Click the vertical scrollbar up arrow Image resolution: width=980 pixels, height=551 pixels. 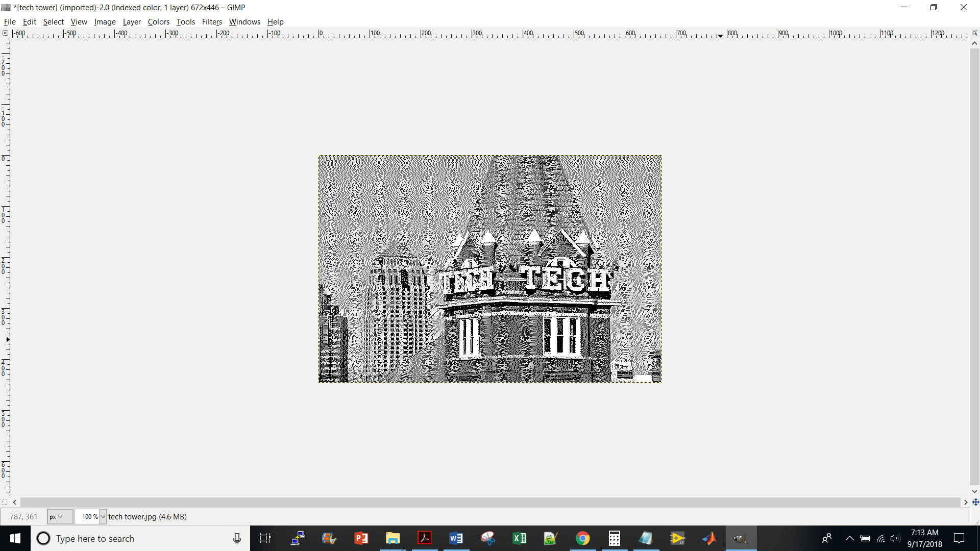click(974, 43)
